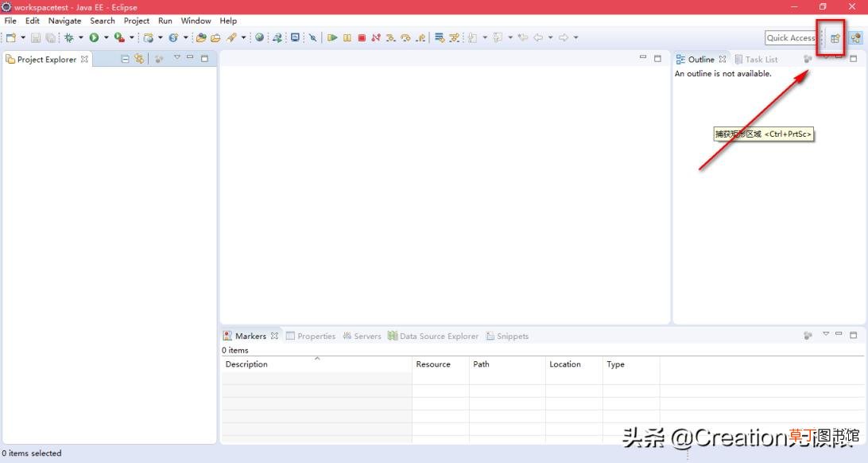The width and height of the screenshot is (868, 463).
Task: Toggle Skip All Breakpoints icon
Action: pos(312,37)
